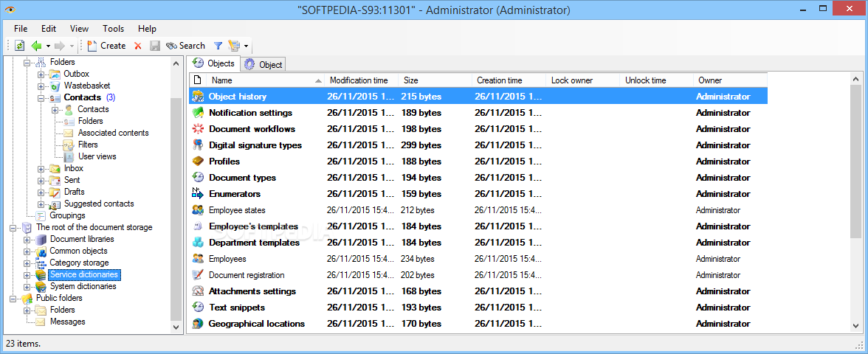Open the view options dropdown arrow
The height and width of the screenshot is (354, 868).
coord(246,46)
